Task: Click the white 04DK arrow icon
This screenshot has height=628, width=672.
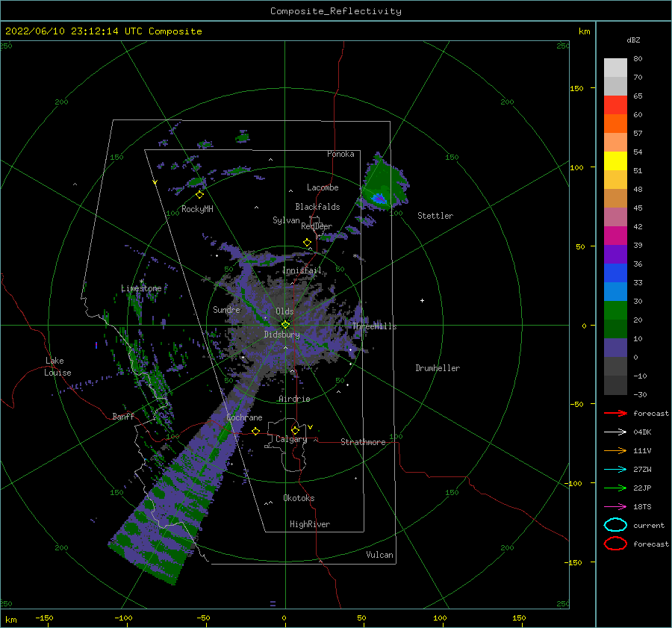Action: [615, 432]
